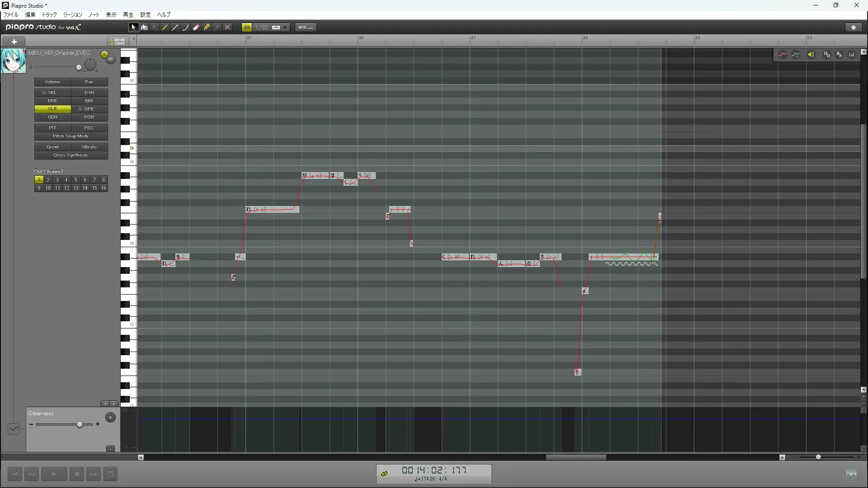This screenshot has width=868, height=488.
Task: Open the 1/32 quantize dropdown
Action: click(x=285, y=28)
